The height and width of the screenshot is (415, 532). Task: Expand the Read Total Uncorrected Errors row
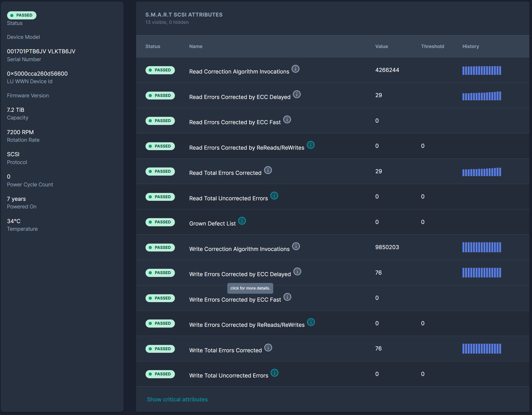coord(228,198)
